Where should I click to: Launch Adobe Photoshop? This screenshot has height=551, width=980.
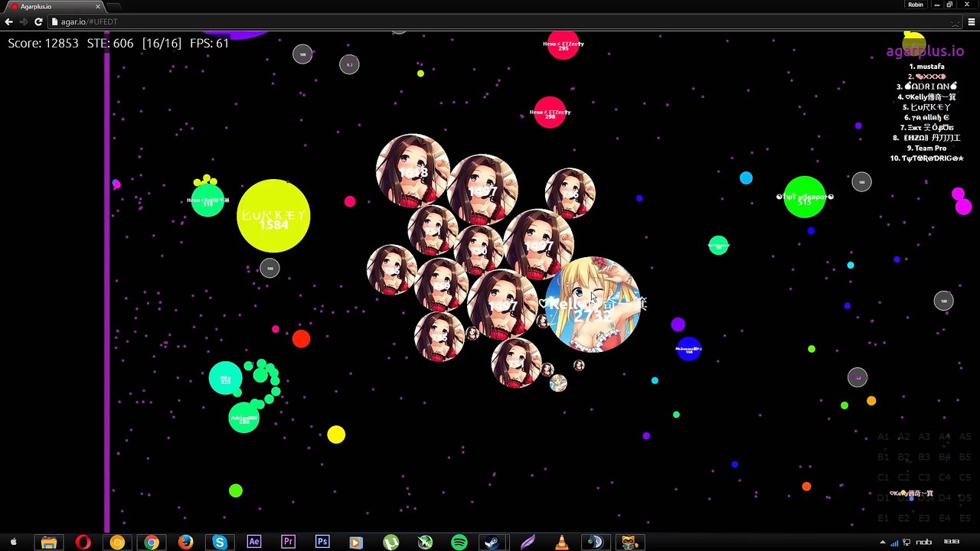tap(322, 542)
